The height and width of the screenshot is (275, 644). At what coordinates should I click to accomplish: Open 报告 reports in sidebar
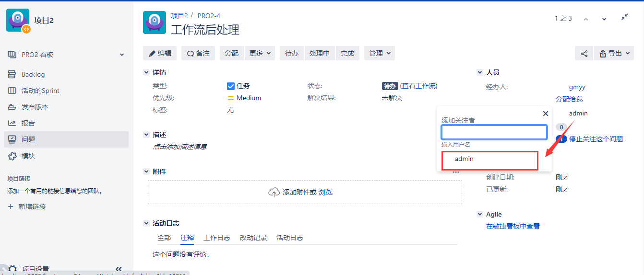pos(28,123)
